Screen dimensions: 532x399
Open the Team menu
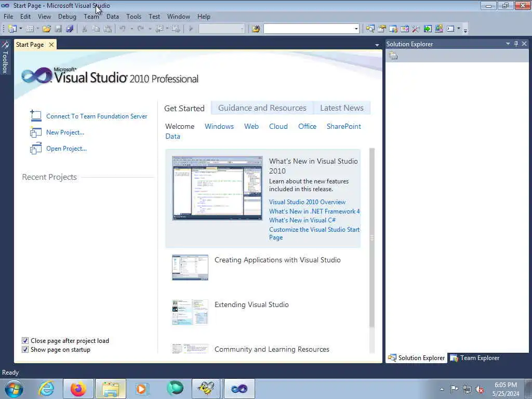(x=91, y=17)
